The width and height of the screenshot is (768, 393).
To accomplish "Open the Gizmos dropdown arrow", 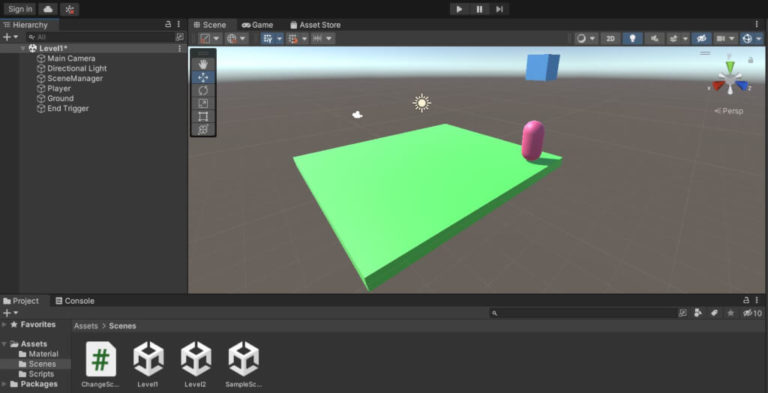I will pos(759,39).
